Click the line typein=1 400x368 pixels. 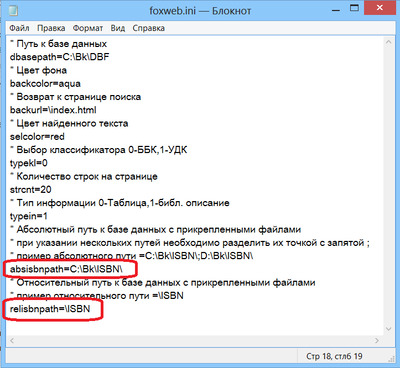pos(29,216)
